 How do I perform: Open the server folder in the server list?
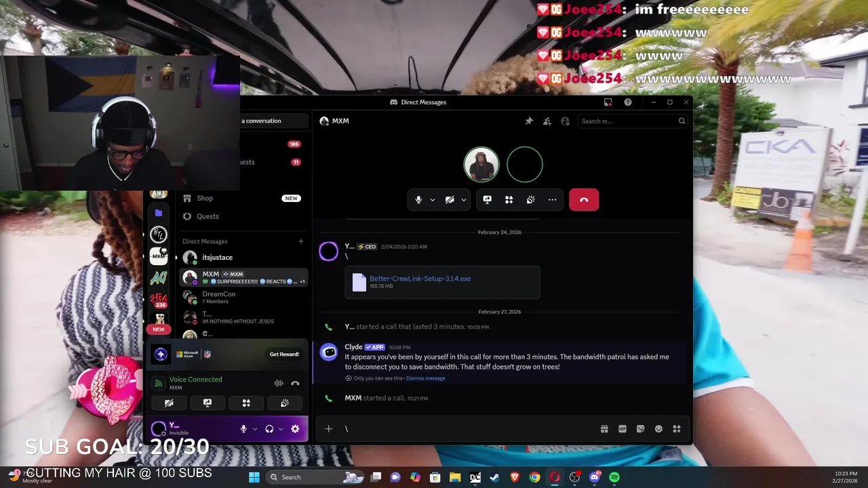(x=159, y=213)
